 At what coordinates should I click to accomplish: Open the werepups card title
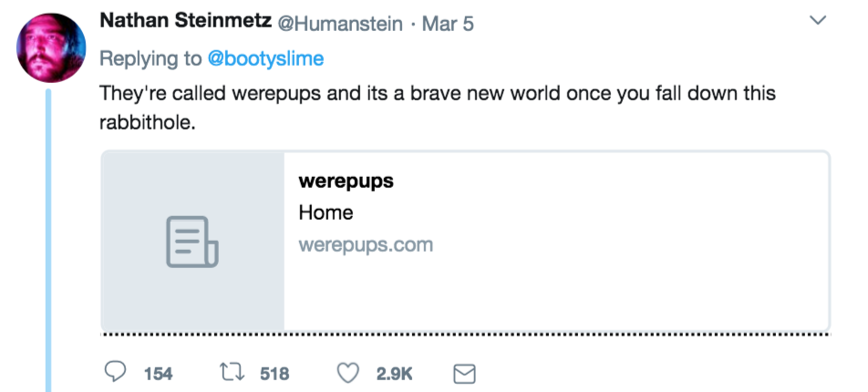click(x=346, y=181)
